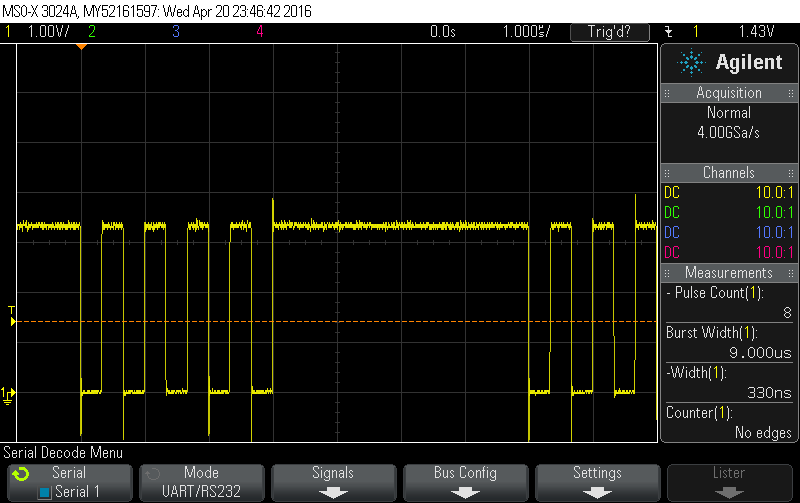Click the falling edge trigger slope icon
Viewport: 800px width, 503px height.
click(x=667, y=32)
